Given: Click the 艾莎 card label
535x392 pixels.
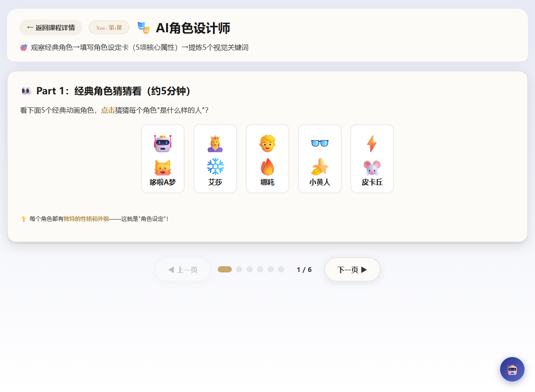Looking at the screenshot, I should pyautogui.click(x=215, y=182).
